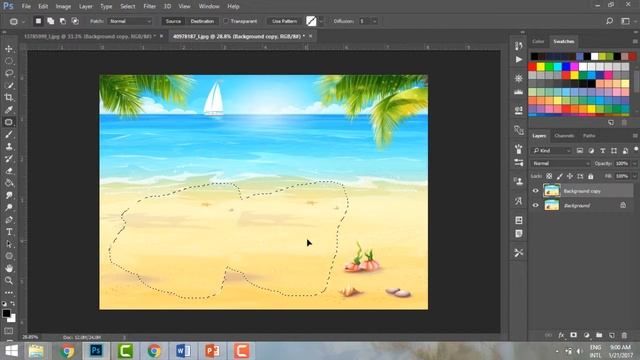Choose Intersect with selection mode
Screen dimensions: 640x360
coord(75,21)
